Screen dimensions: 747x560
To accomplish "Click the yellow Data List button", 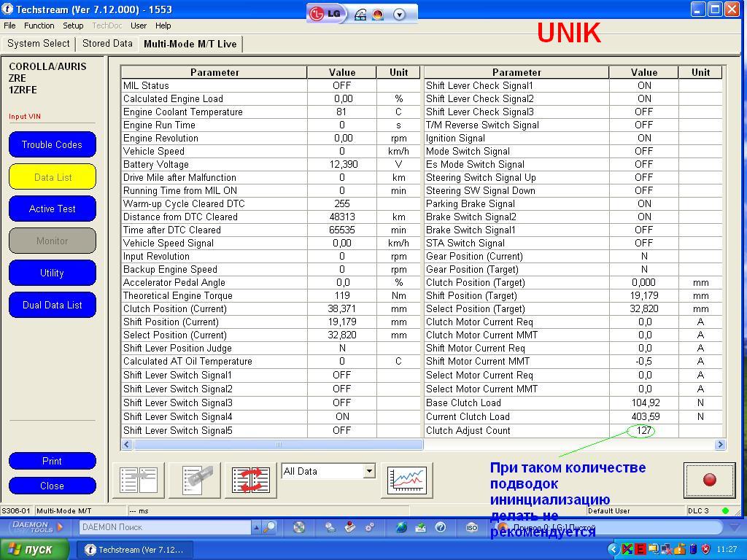I will 53,177.
